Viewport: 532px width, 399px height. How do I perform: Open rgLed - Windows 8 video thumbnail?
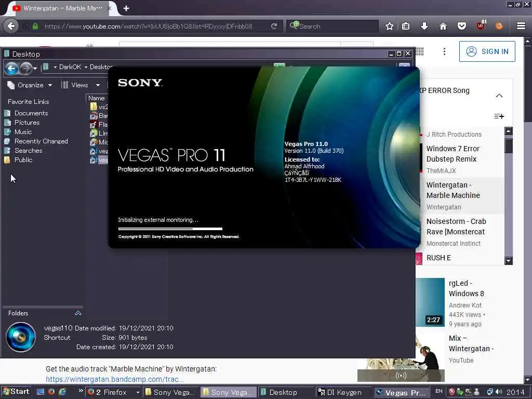(x=430, y=302)
